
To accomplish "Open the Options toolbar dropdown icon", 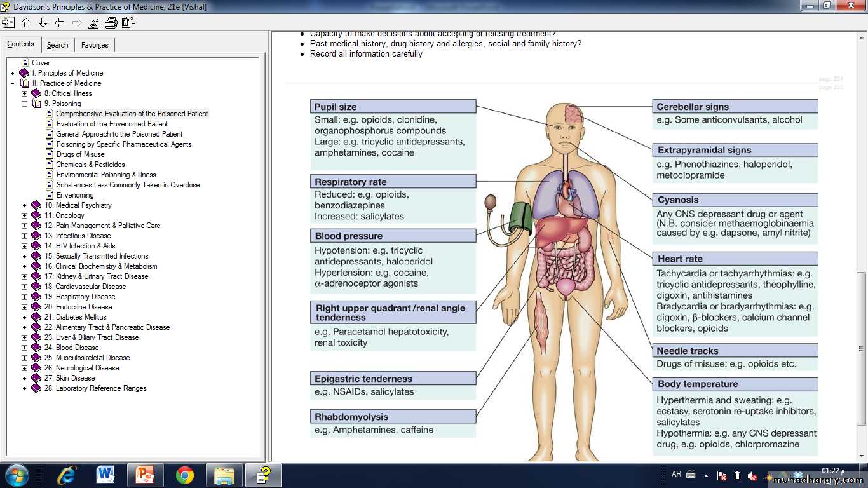I will click(x=128, y=23).
